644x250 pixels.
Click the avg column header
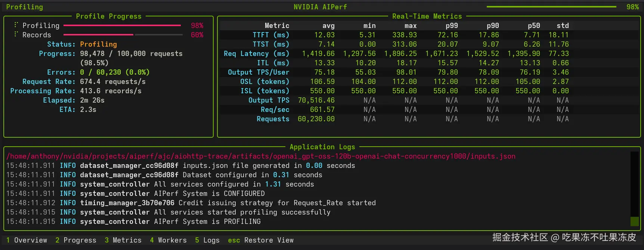328,26
